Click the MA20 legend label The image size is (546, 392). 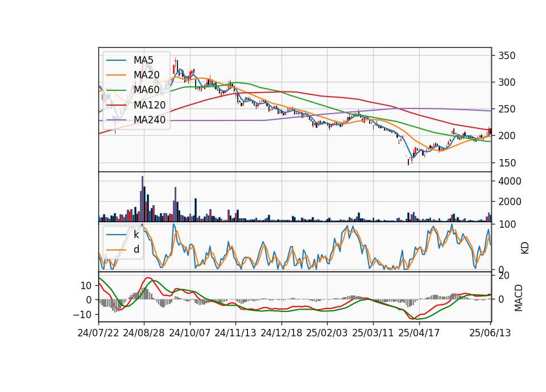pyautogui.click(x=147, y=75)
